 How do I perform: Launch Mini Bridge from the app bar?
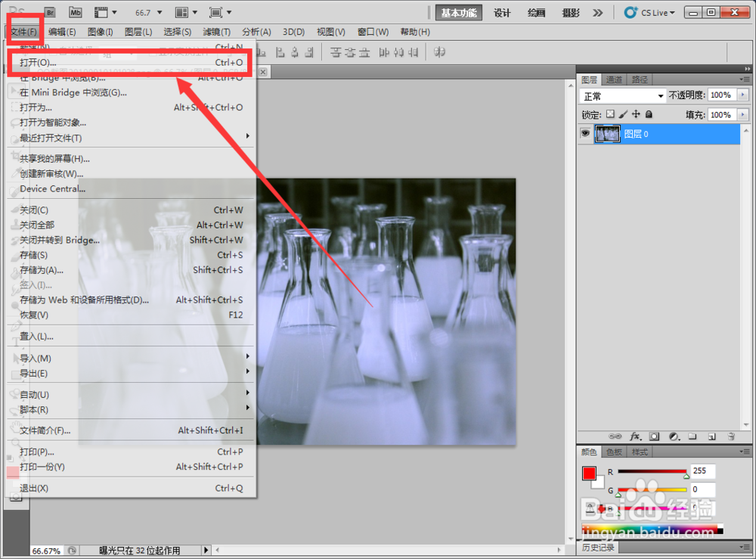coord(76,12)
